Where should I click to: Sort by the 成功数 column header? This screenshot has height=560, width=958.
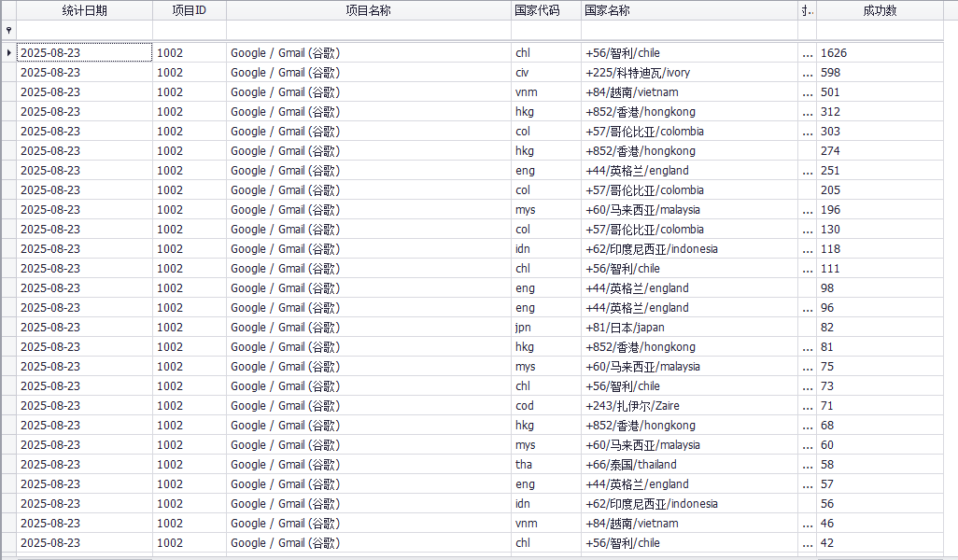[x=880, y=10]
